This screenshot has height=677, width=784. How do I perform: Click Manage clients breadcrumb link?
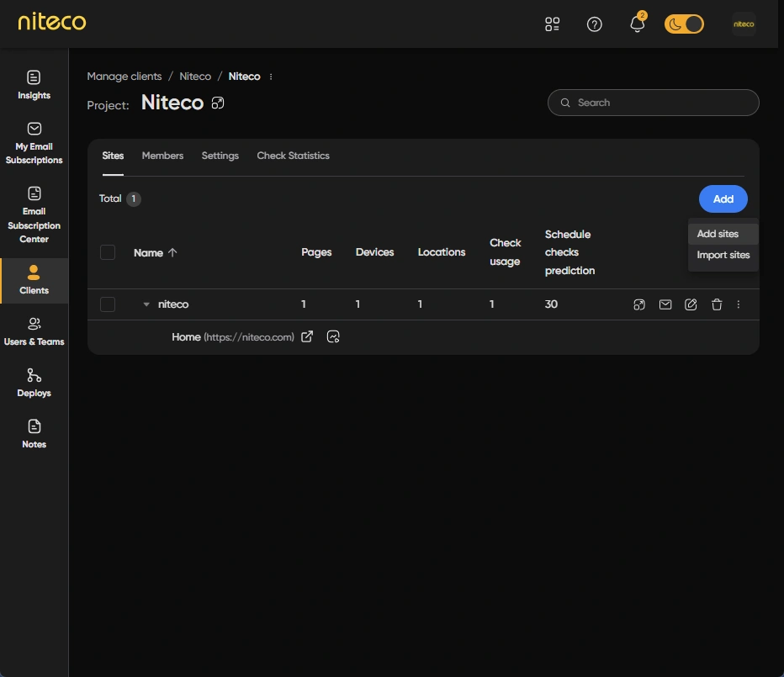pyautogui.click(x=124, y=76)
